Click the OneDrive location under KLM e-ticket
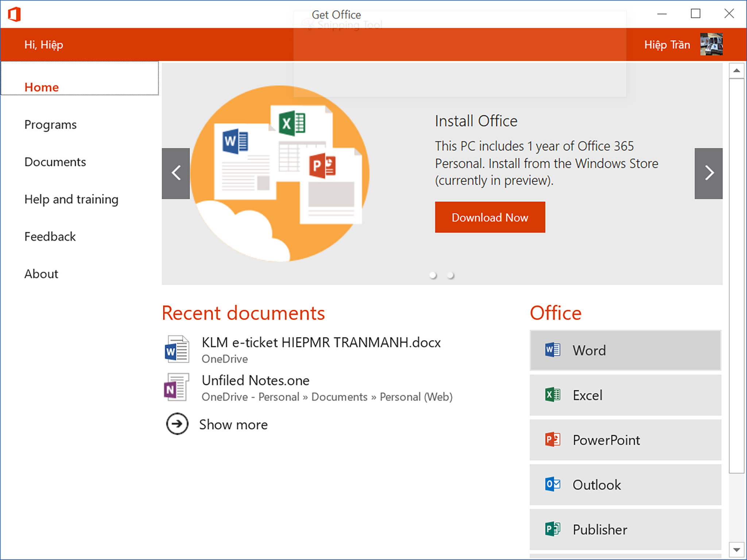747x560 pixels. [225, 359]
